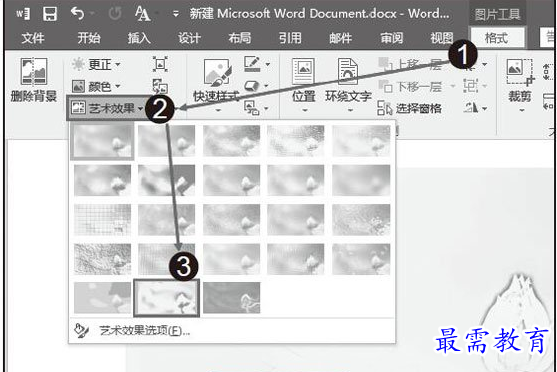
Task: Click the paintbrush icon beside 艺术效果选项
Action: pos(81,330)
